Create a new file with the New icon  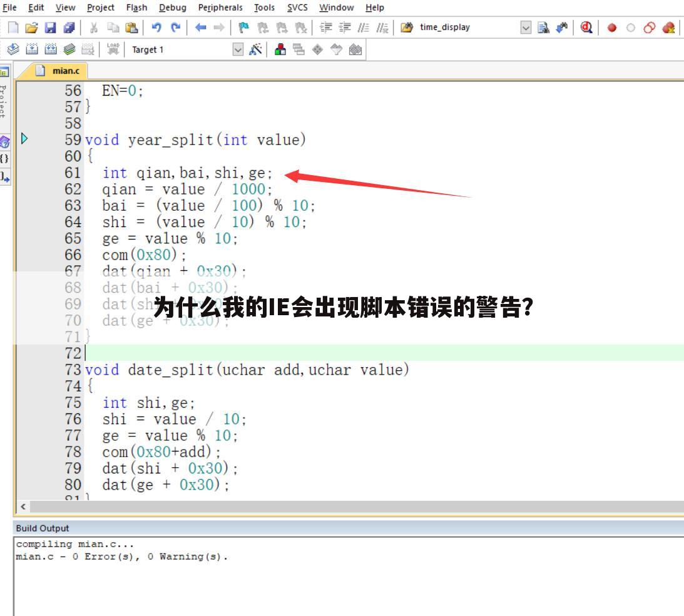point(14,28)
